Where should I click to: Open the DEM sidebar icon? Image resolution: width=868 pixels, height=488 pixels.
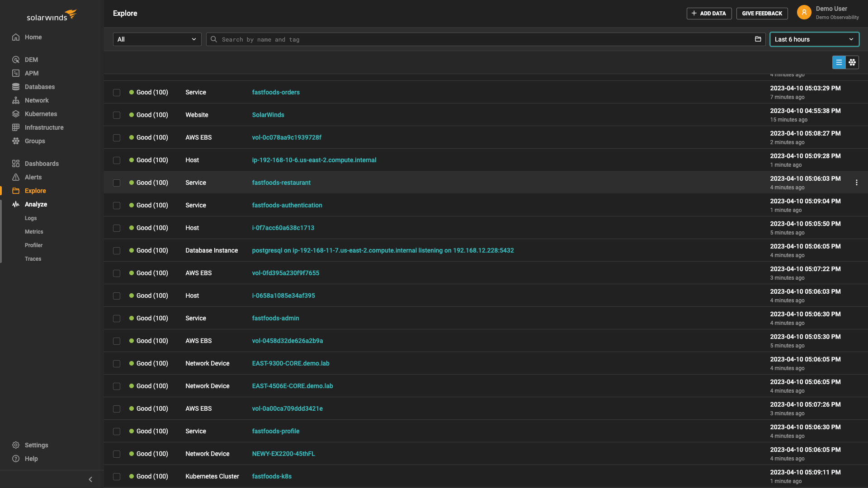point(16,60)
